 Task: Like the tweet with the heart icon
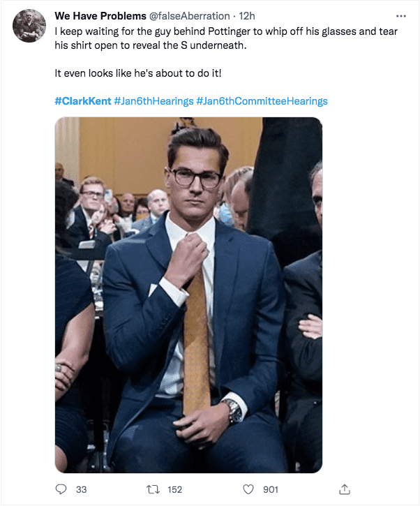pyautogui.click(x=249, y=489)
